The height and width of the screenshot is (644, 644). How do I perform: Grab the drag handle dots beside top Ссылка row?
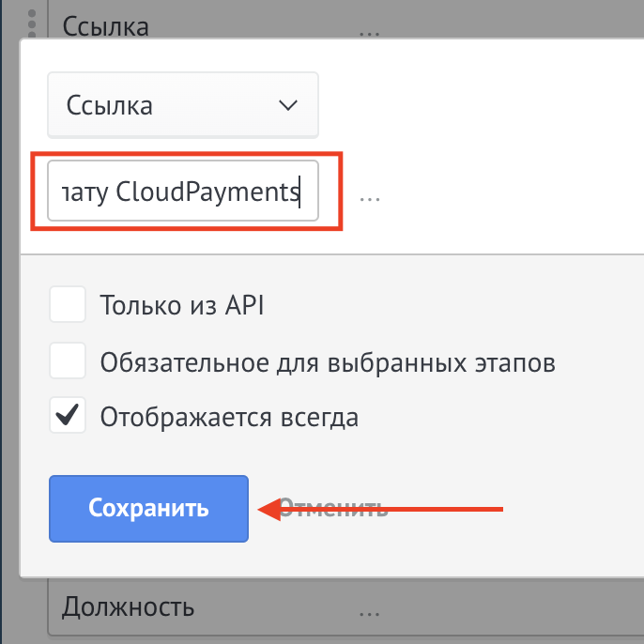[33, 21]
